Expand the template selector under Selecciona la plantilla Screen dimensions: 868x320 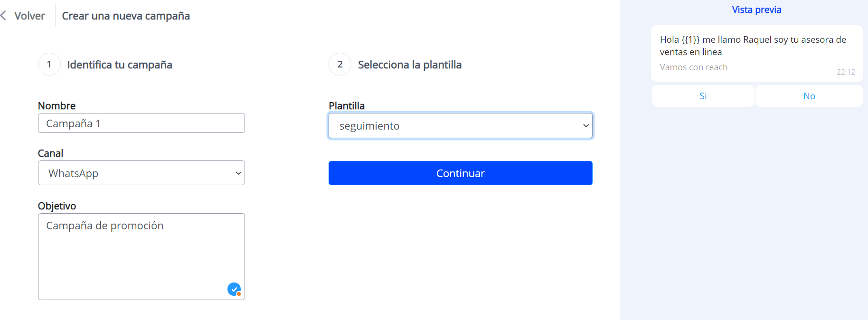click(460, 126)
